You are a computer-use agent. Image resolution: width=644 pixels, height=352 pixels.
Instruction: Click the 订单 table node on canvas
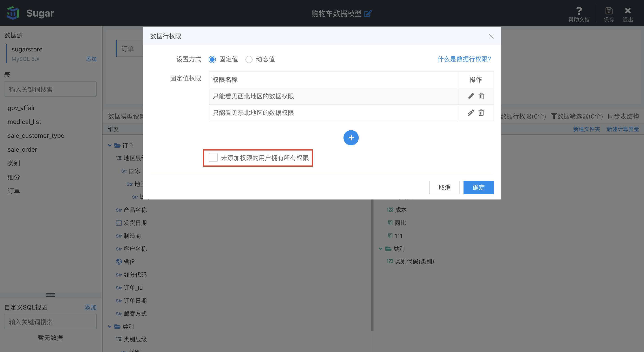(x=129, y=49)
